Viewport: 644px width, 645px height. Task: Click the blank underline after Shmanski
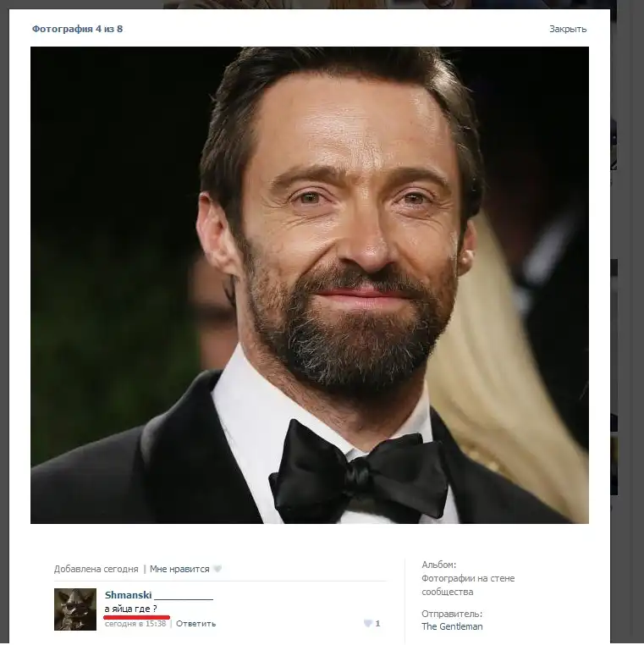pos(184,596)
